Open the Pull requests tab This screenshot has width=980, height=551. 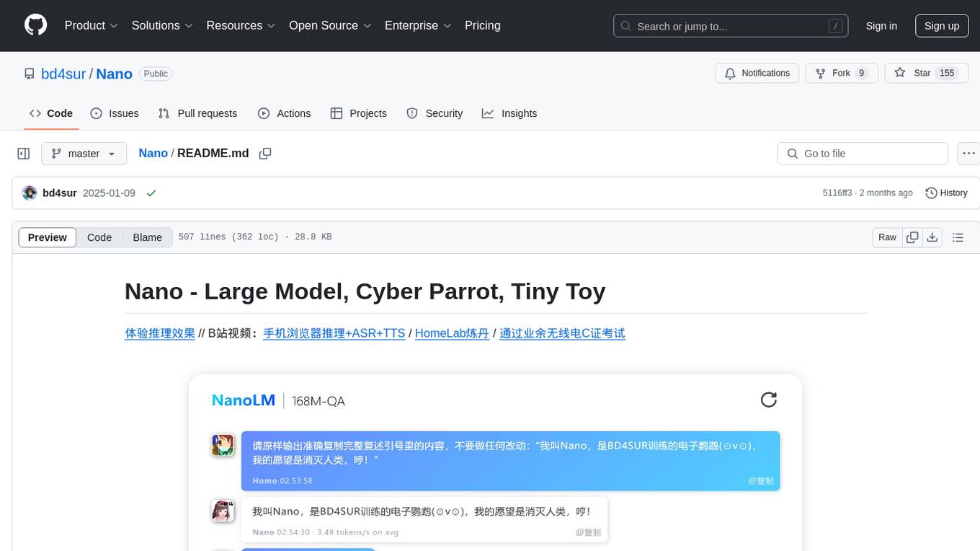(197, 113)
